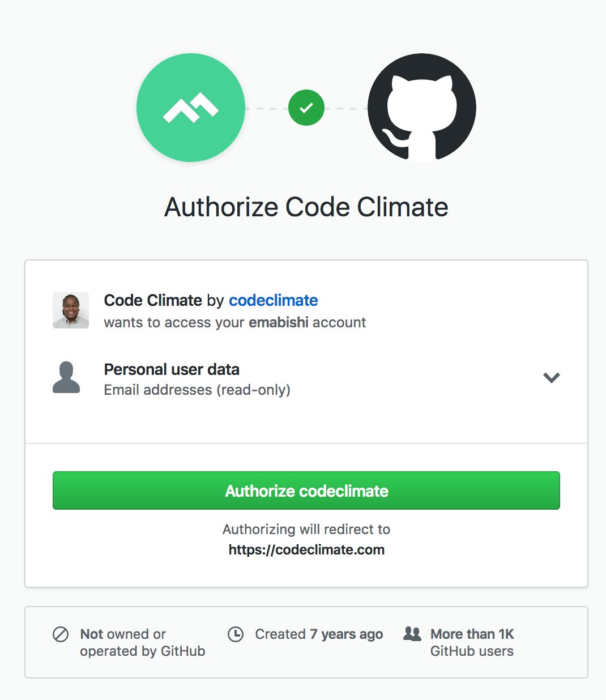Click the emabishi account name text
Image resolution: width=606 pixels, height=700 pixels.
coord(279,323)
